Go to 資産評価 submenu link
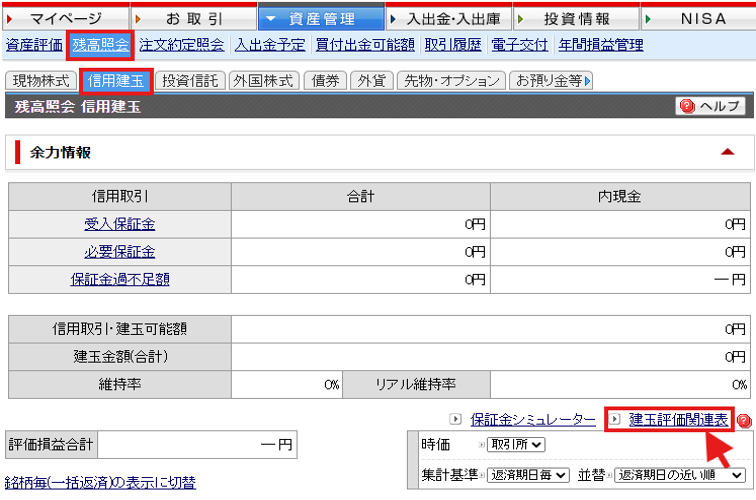 tap(34, 45)
